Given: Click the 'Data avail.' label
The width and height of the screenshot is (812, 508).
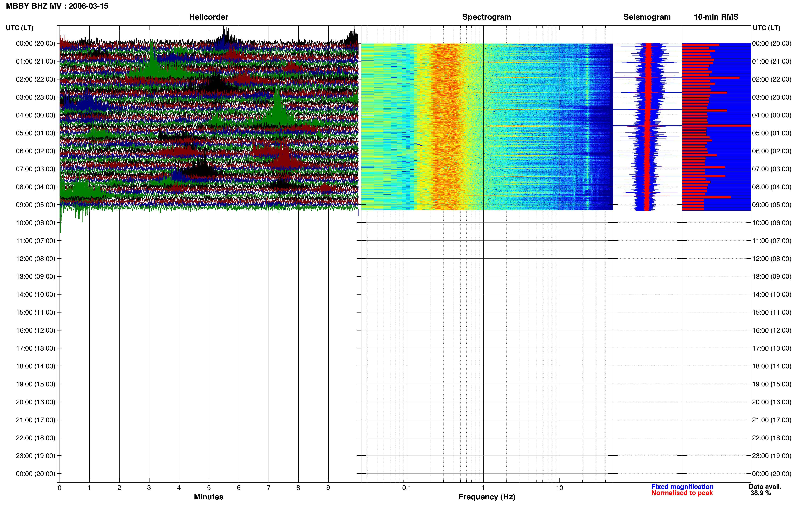Looking at the screenshot, I should click(765, 486).
